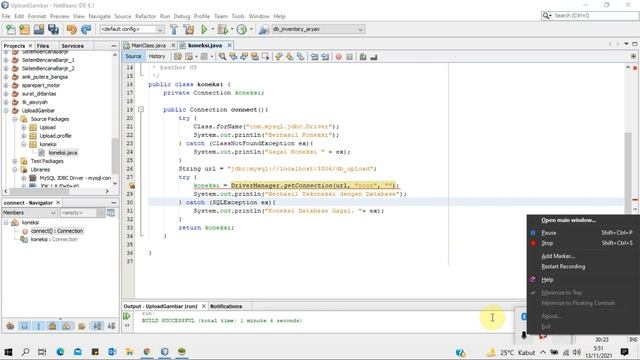Click red Start Macro Recording icon
The width and height of the screenshot is (640, 360).
click(338, 57)
